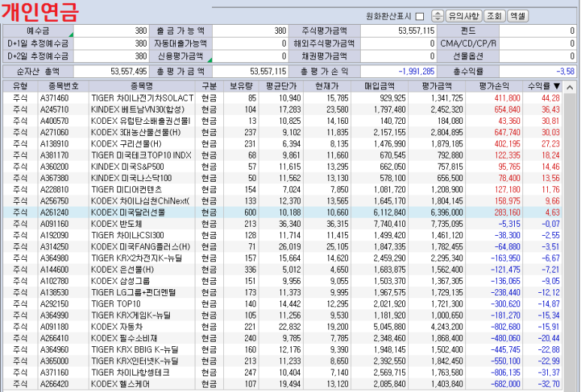Click the 유형 column header
This screenshot has width=581, height=392.
click(x=20, y=86)
